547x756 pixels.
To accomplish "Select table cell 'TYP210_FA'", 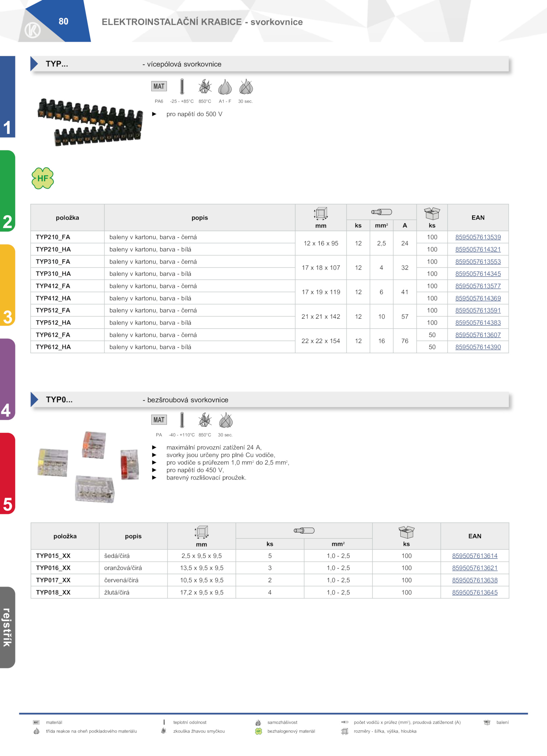I will [x=67, y=237].
